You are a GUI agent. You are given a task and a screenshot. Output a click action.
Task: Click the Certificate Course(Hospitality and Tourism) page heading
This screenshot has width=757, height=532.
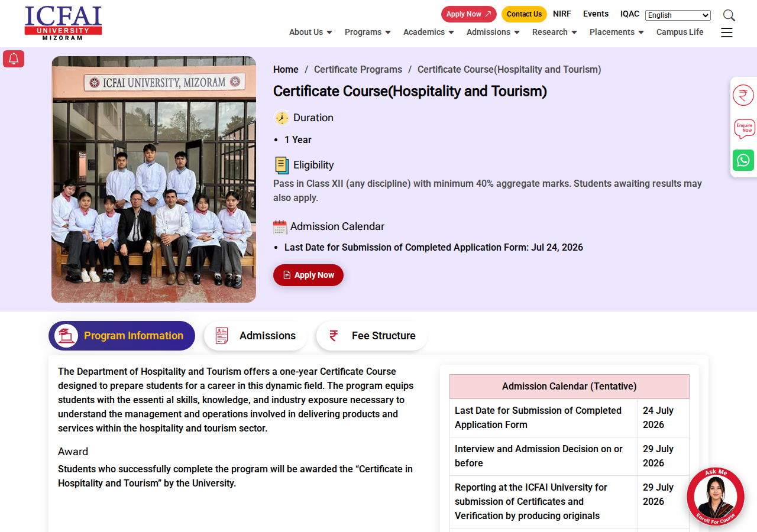pyautogui.click(x=410, y=91)
